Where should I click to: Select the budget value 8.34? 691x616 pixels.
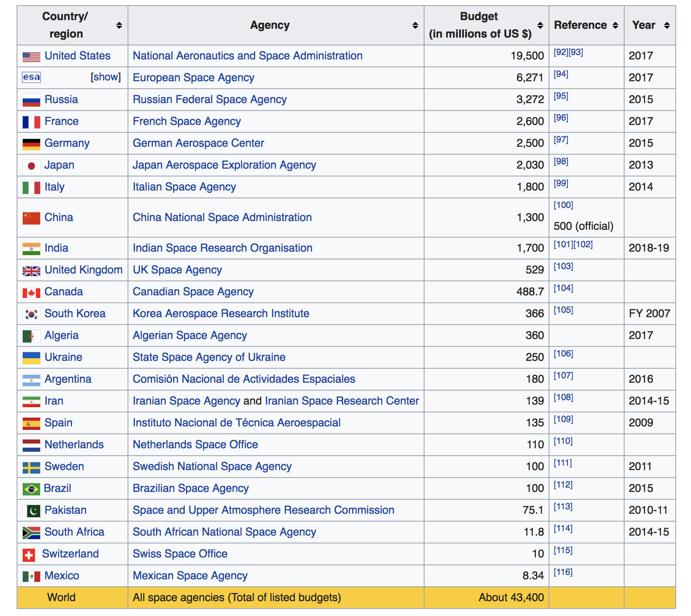(x=533, y=576)
